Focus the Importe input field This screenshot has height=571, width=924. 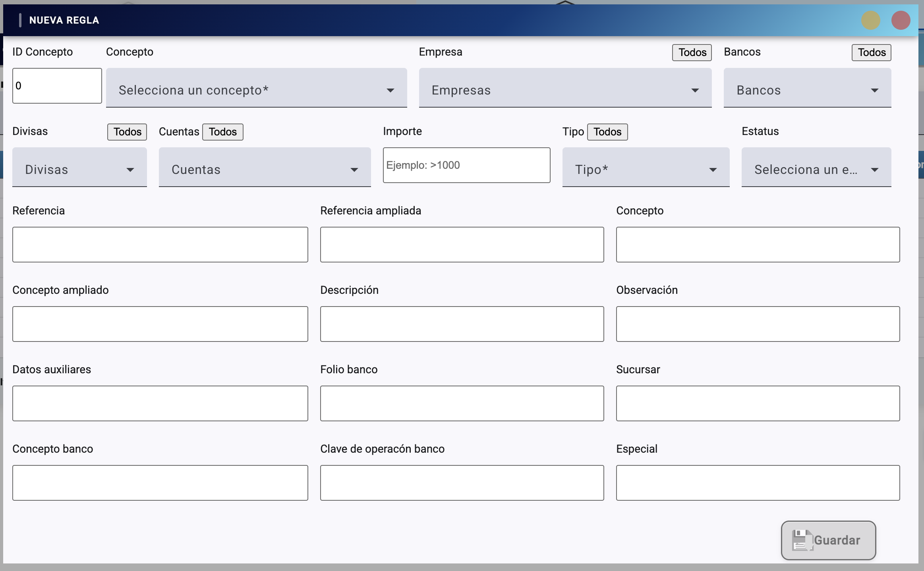tap(466, 165)
